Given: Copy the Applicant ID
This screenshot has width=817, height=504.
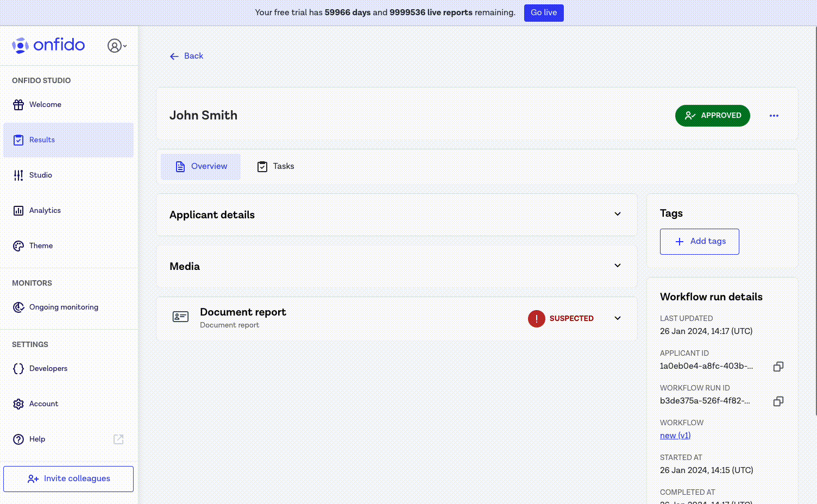Looking at the screenshot, I should pos(778,366).
